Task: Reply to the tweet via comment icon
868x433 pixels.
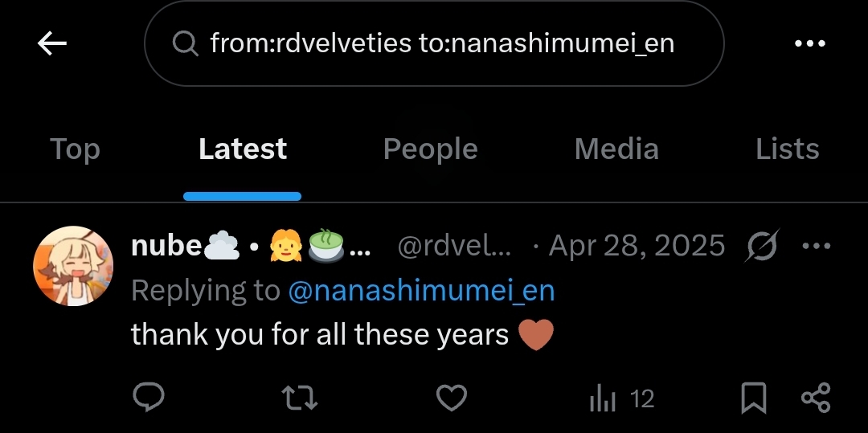Action: pyautogui.click(x=149, y=398)
